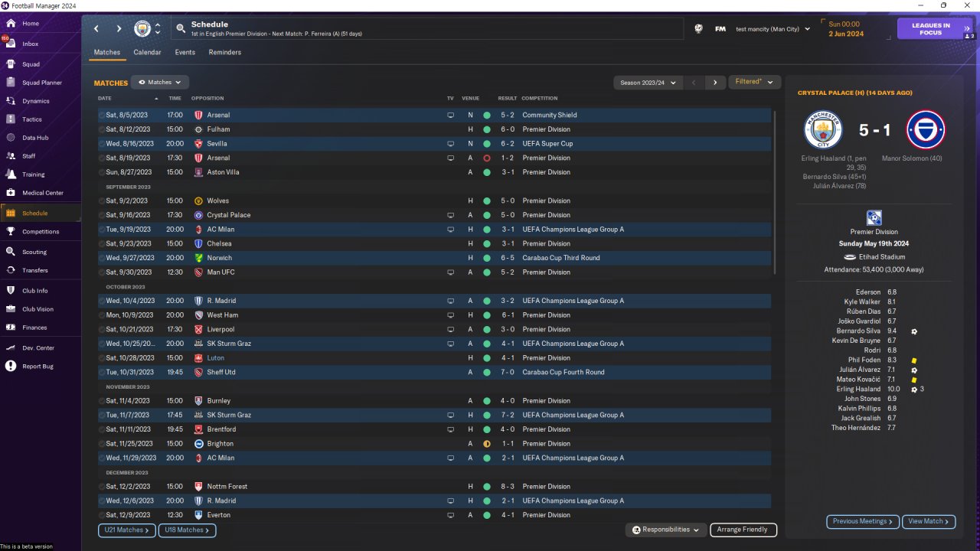The image size is (980, 551).
Task: Open Club Info in the sidebar
Action: click(x=34, y=291)
